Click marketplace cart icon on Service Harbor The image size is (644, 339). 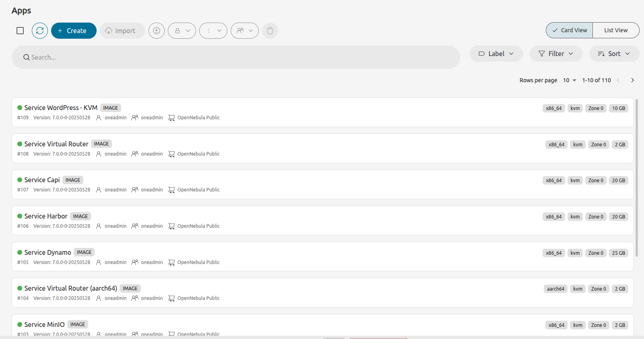[x=171, y=226]
